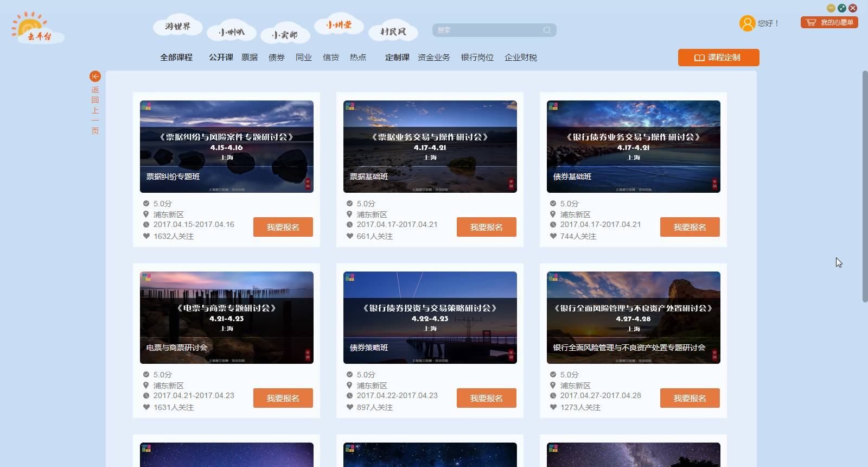Click location pin icon on 电票与商票研讨会 card
The height and width of the screenshot is (467, 868).
coord(146,385)
